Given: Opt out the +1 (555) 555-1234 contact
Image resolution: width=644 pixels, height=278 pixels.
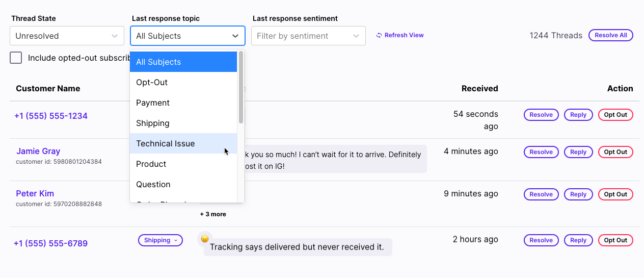Looking at the screenshot, I should [x=615, y=115].
